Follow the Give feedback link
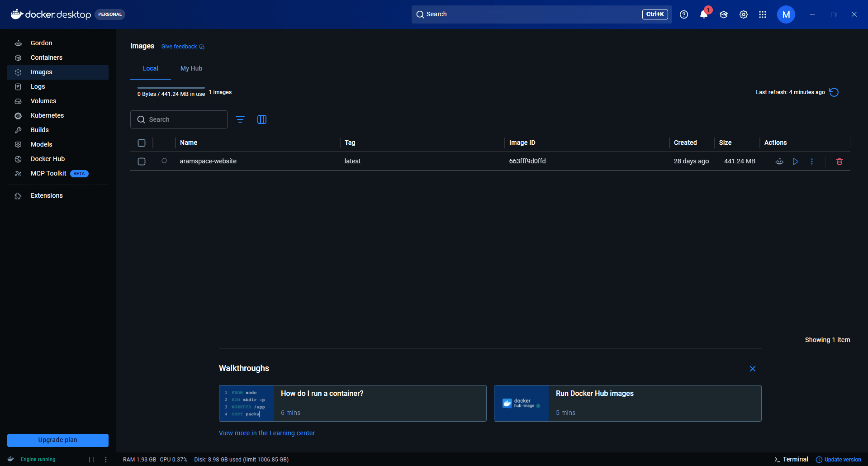Screen dimensions: 868x466 click(x=183, y=47)
